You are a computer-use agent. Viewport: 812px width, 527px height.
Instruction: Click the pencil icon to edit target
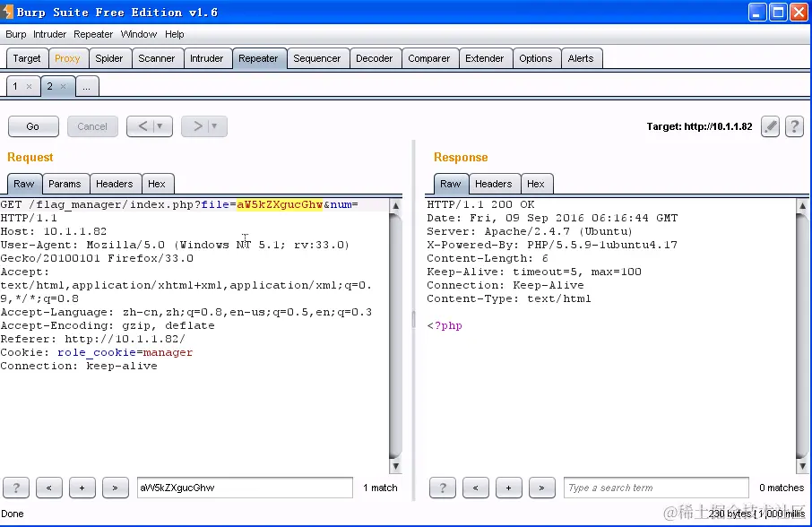coord(770,126)
